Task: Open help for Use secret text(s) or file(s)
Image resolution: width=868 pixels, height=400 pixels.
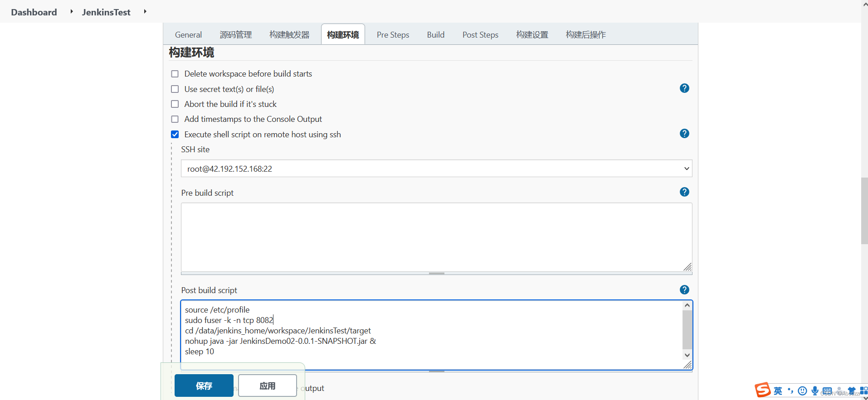Action: tap(684, 88)
